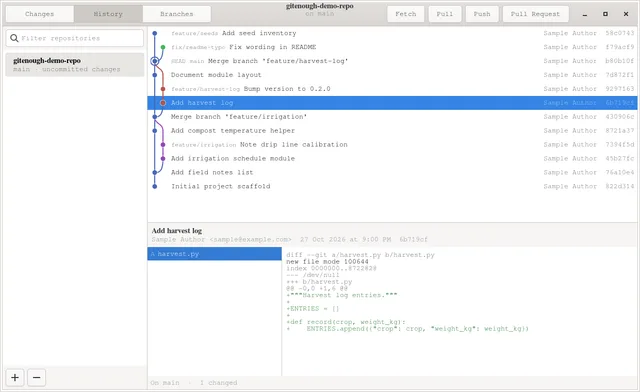Image resolution: width=640 pixels, height=392 pixels.
Task: Click the '+ENTRIES = []' diff line
Action: [313, 309]
